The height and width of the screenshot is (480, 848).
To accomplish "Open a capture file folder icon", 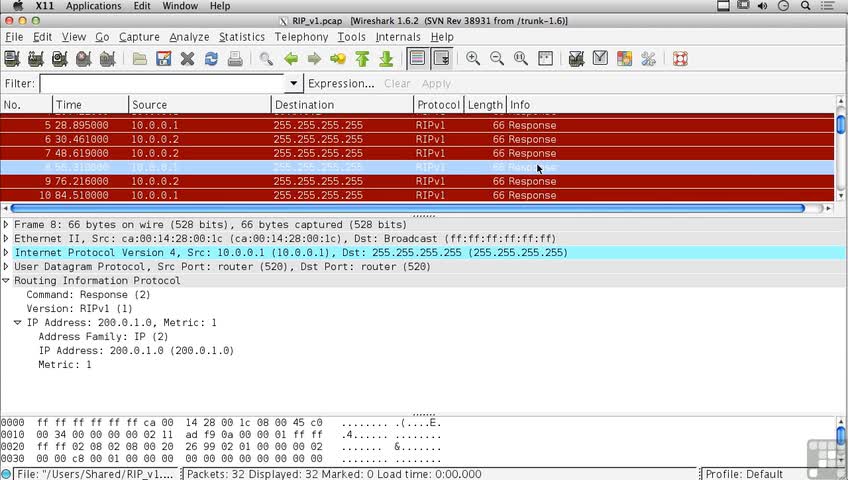I will point(140,58).
